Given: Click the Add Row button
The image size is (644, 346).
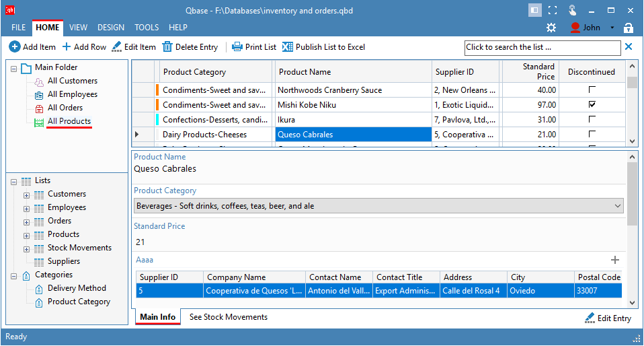Looking at the screenshot, I should [x=84, y=47].
